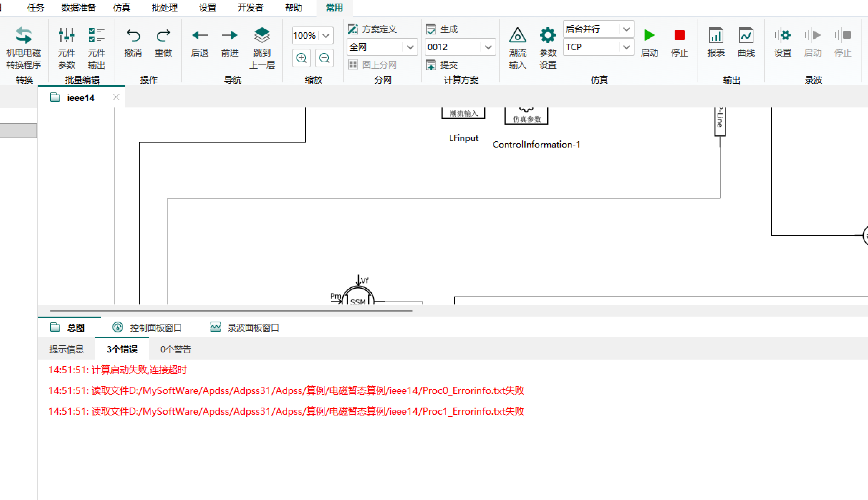Open 潮流输入 power flow input
The width and height of the screenshot is (868, 500).
point(517,36)
